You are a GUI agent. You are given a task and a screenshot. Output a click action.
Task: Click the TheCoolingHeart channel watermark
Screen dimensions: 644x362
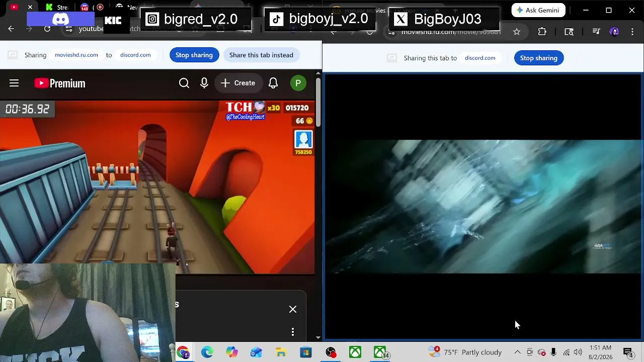tap(245, 111)
